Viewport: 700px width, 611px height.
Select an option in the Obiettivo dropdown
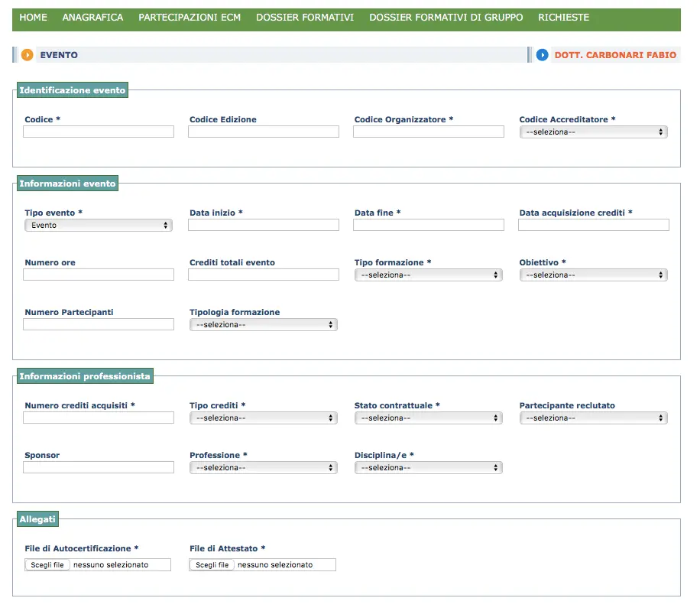593,275
